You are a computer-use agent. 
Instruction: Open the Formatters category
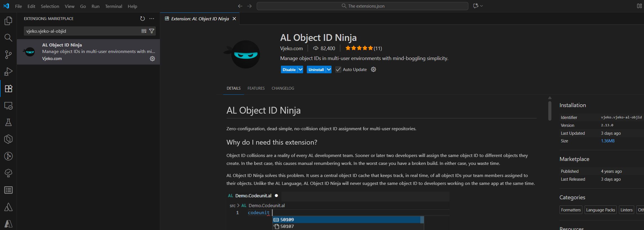[571, 210]
